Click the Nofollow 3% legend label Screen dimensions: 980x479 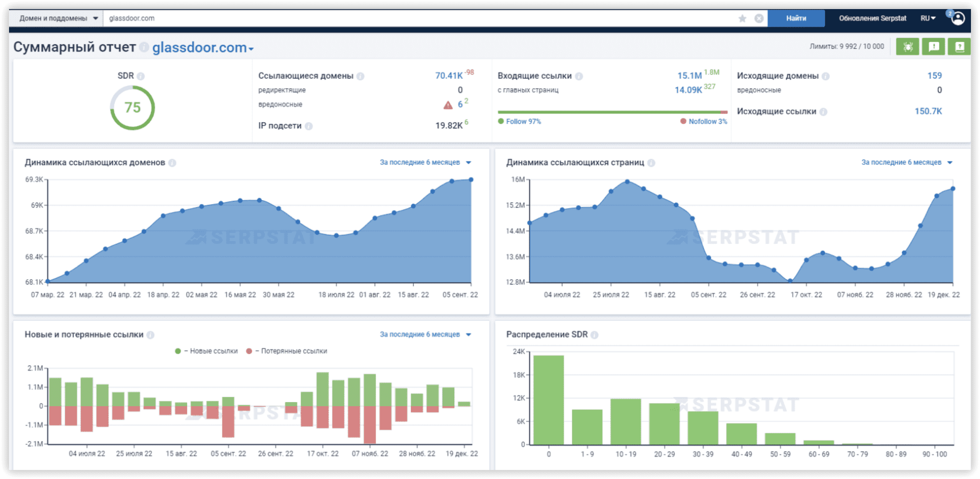(x=708, y=122)
